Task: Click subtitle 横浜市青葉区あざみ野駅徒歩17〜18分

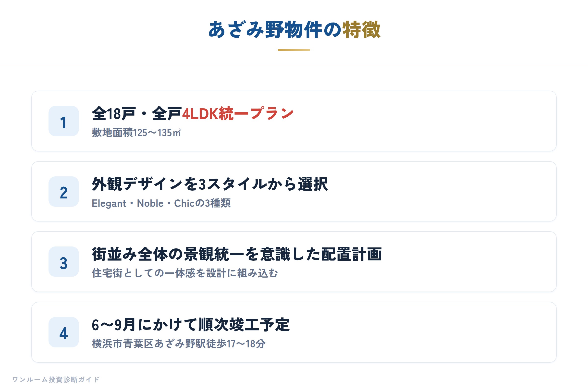Action: (x=179, y=344)
